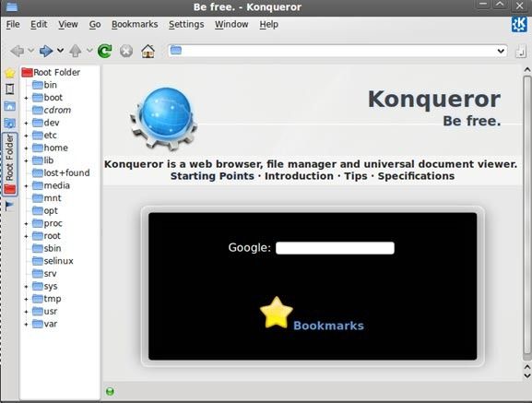Image resolution: width=532 pixels, height=403 pixels.
Task: Click the Stop loading icon
Action: [126, 52]
